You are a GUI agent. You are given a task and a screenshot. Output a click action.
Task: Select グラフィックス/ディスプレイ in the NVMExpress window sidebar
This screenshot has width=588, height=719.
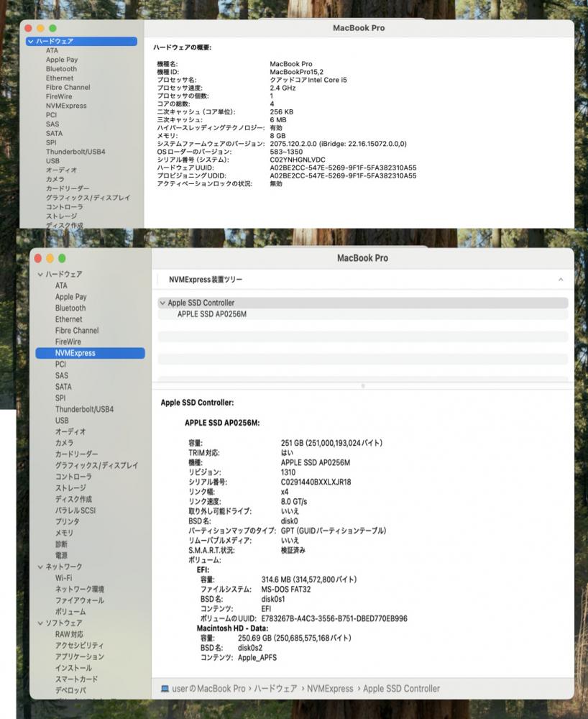pyautogui.click(x=96, y=465)
